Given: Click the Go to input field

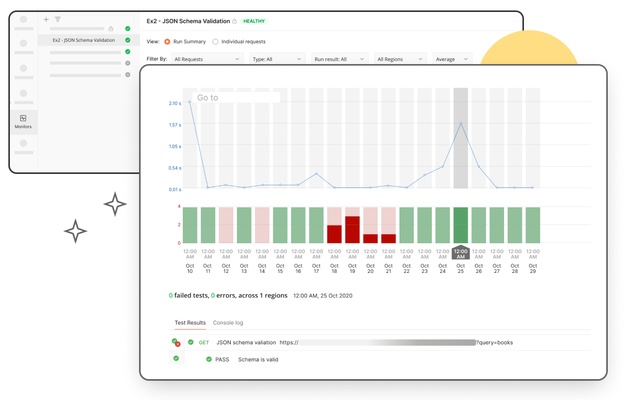Looking at the screenshot, I should (236, 98).
